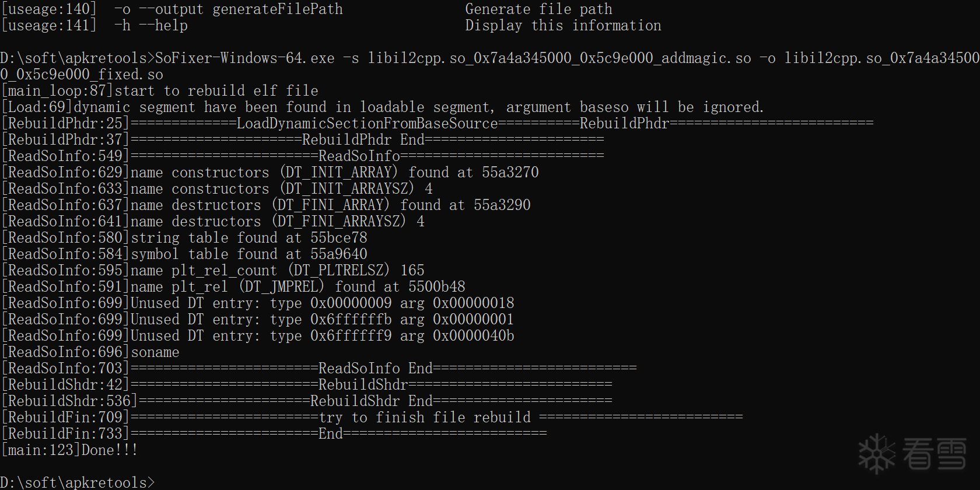
Task: Click the Unused DT entry arg 0x0000040b
Action: click(473, 336)
